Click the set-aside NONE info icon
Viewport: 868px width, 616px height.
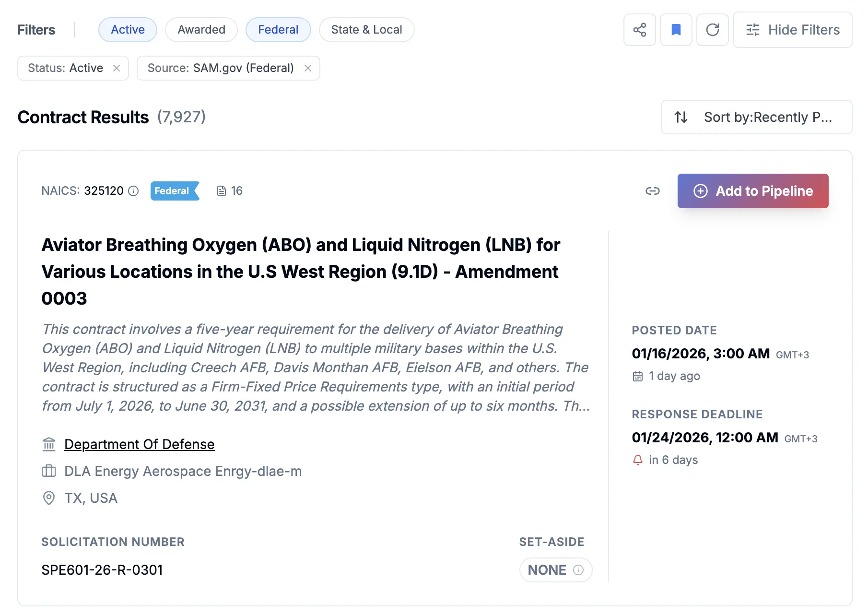(578, 570)
